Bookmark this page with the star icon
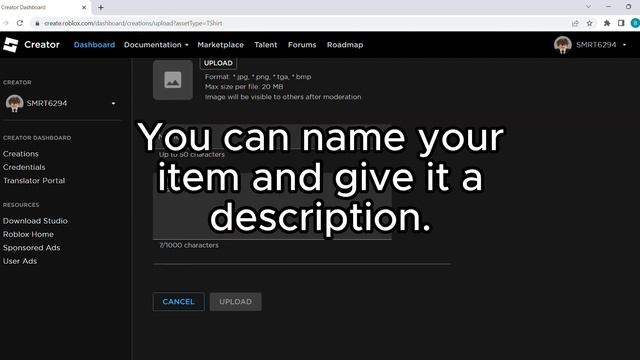 click(589, 23)
